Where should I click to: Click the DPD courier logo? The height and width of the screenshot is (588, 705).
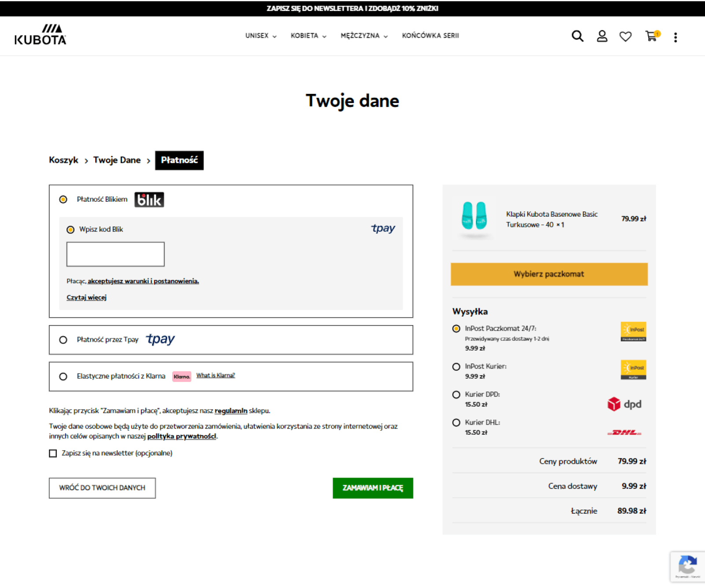click(x=625, y=403)
